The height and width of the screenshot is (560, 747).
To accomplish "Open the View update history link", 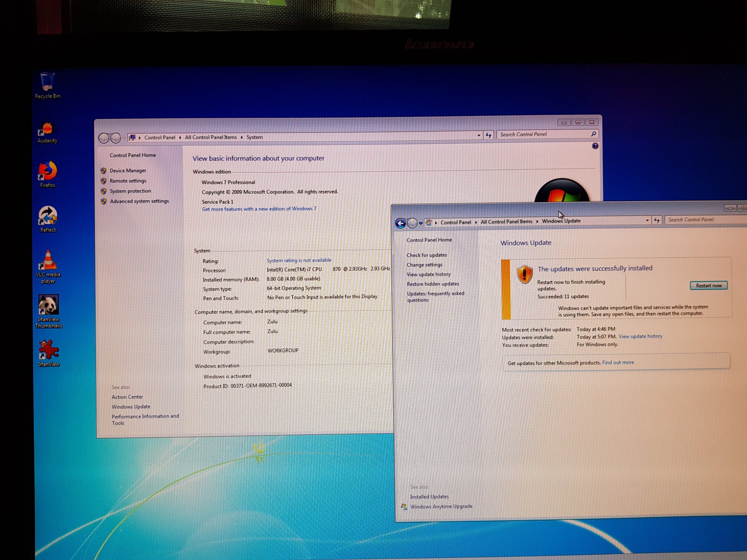I will tap(640, 336).
